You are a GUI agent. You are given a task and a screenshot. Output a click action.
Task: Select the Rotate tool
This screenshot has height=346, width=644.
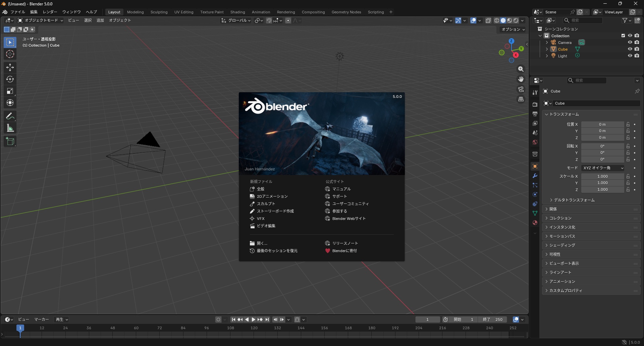pos(10,79)
